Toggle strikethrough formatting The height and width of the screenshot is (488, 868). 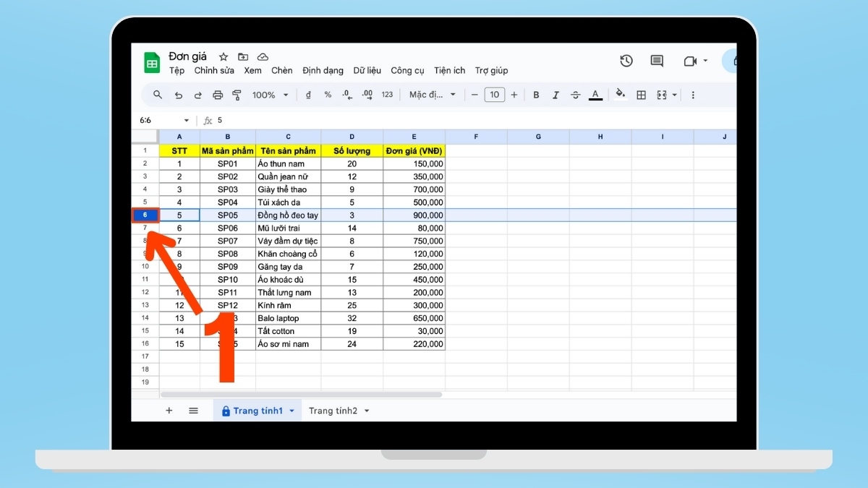576,95
